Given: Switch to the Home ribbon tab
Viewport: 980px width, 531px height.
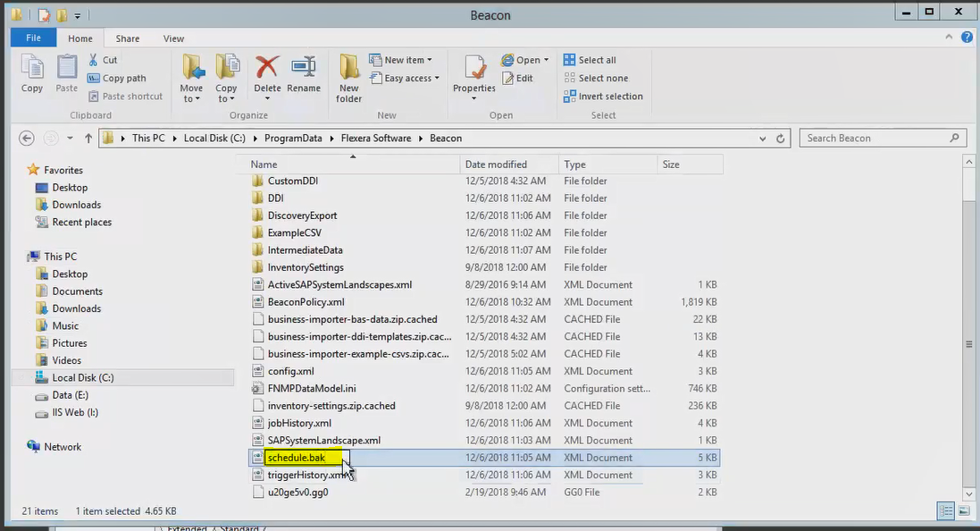Looking at the screenshot, I should click(x=80, y=38).
